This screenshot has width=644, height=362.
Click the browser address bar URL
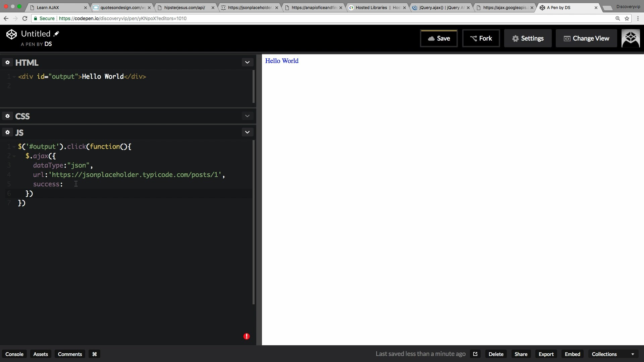(123, 18)
